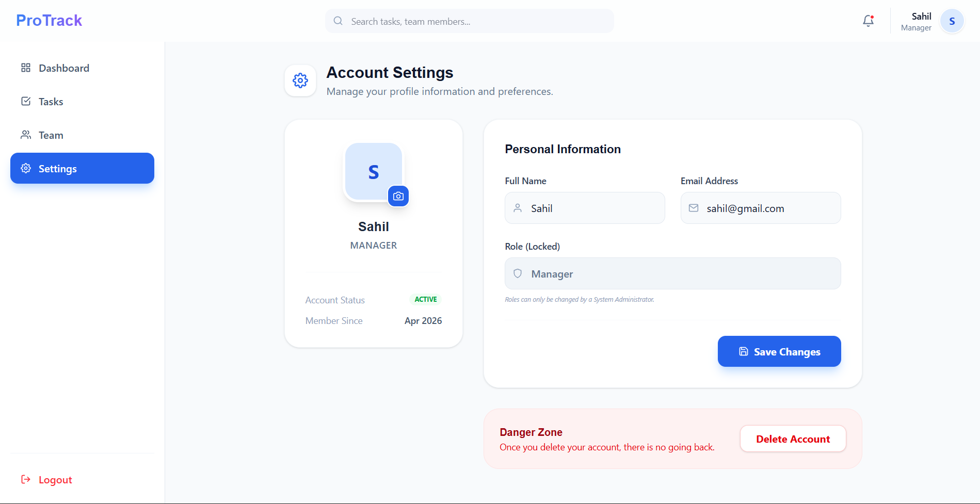Click the shield icon in Role field
Image resolution: width=980 pixels, height=504 pixels.
pos(518,273)
